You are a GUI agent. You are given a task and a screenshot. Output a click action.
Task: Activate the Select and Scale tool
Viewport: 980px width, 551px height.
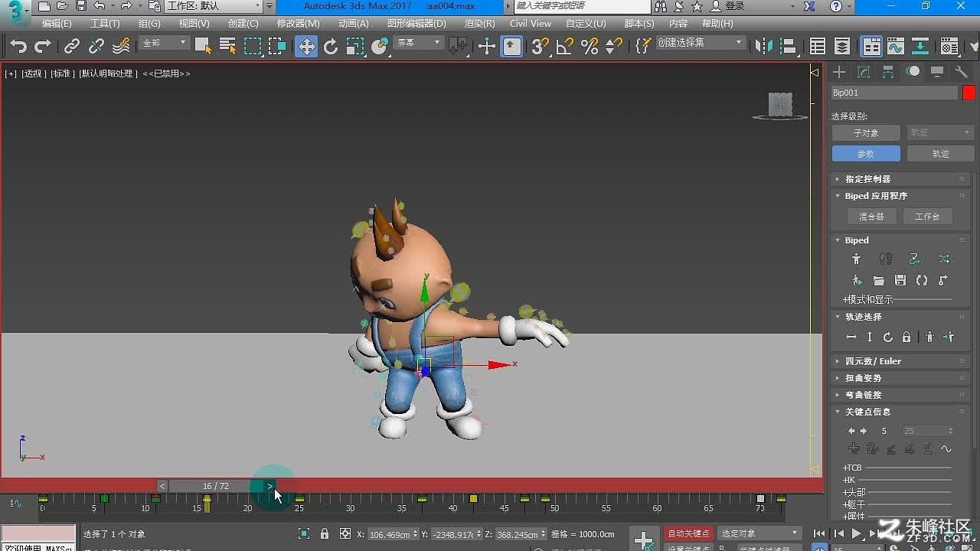click(355, 47)
